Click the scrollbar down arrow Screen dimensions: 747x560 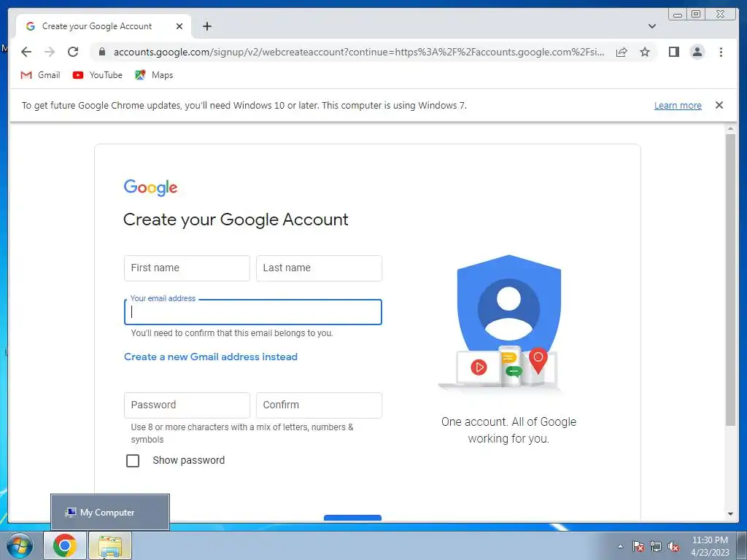[730, 514]
